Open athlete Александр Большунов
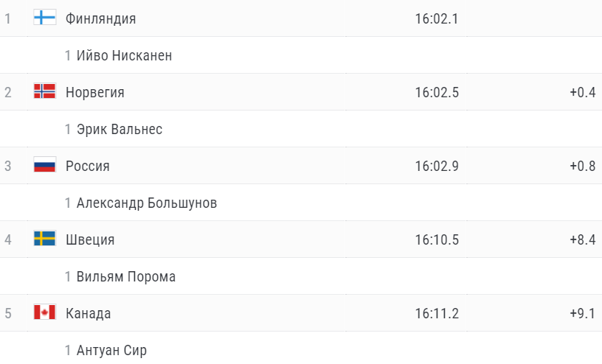 [x=147, y=203]
